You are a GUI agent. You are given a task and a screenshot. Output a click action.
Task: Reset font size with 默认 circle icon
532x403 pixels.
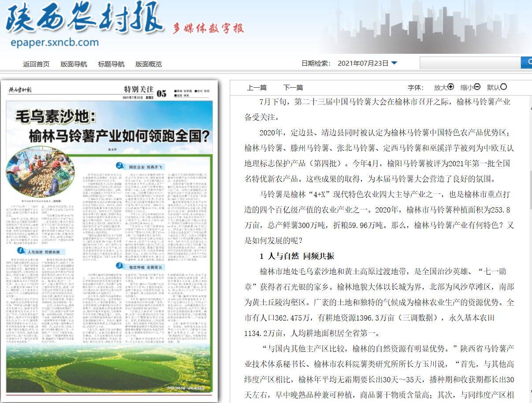click(503, 87)
